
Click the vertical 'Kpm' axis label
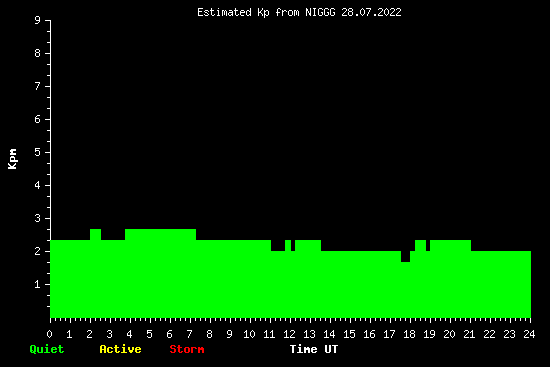click(x=12, y=159)
